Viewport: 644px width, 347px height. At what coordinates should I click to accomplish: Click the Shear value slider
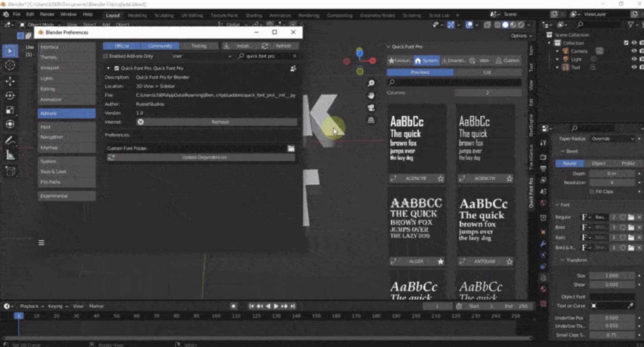612,285
